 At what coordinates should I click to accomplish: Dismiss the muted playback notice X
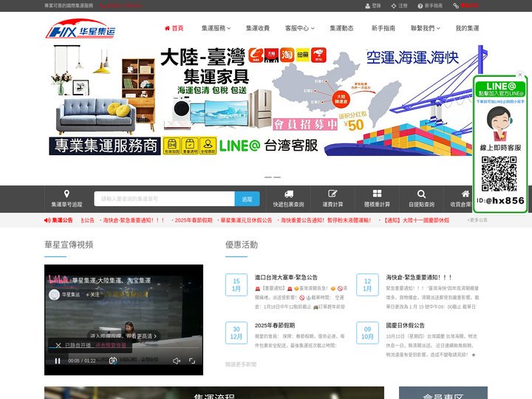click(58, 345)
